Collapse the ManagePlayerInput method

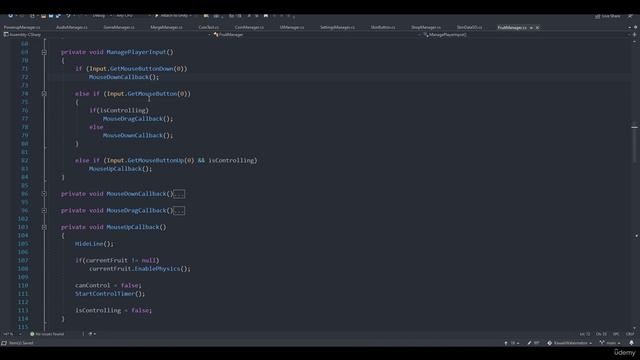click(44, 52)
